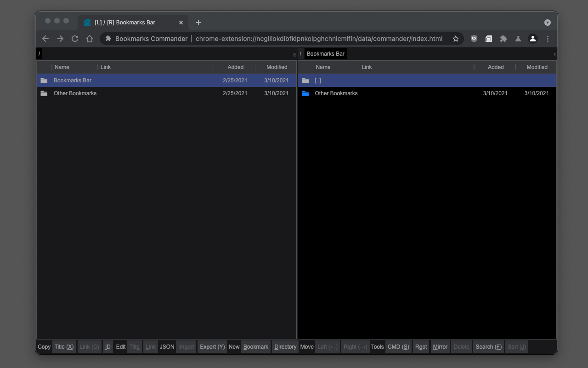Select Bookmarks Bar folder in left pane
Image resolution: width=588 pixels, height=368 pixels.
[x=73, y=80]
